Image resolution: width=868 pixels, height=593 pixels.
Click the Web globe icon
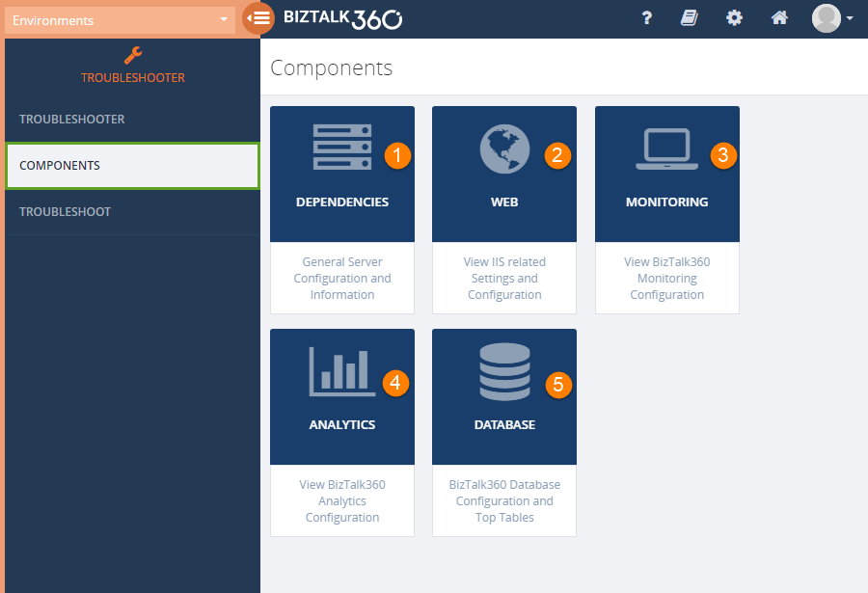pyautogui.click(x=504, y=148)
